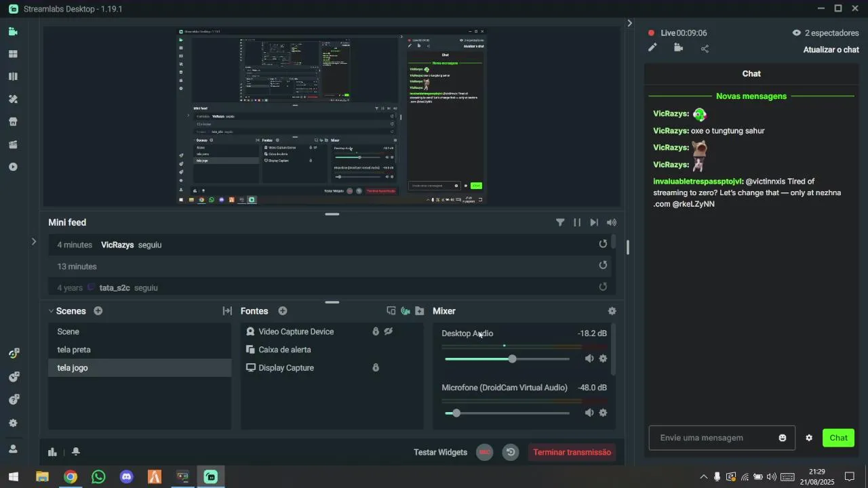868x488 pixels.
Task: Click Atualizar o chat link
Action: pos(831,49)
